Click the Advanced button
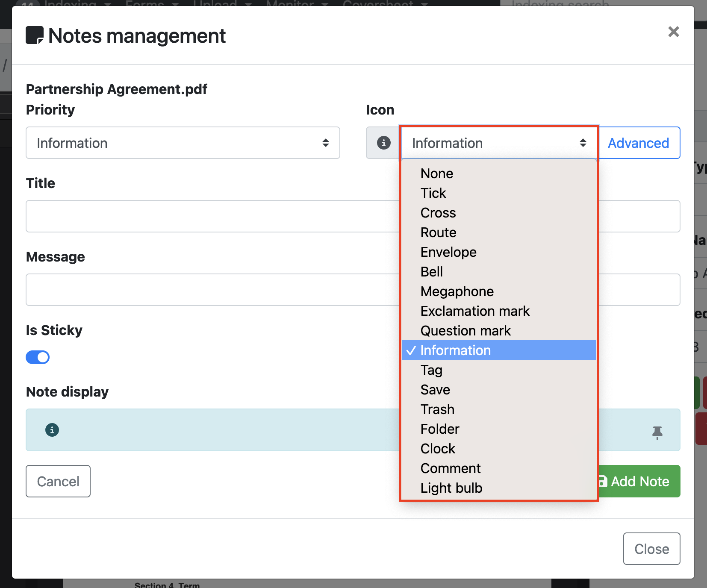 tap(638, 143)
